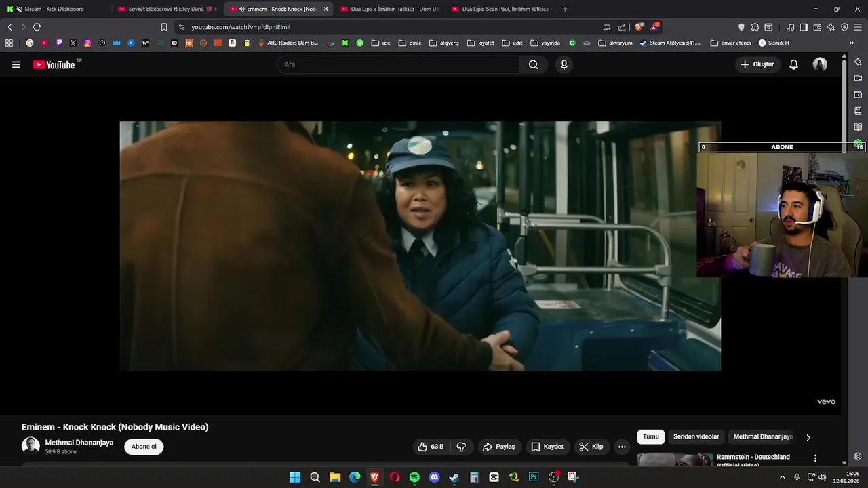Open Brave main hamburger menu

tap(859, 27)
